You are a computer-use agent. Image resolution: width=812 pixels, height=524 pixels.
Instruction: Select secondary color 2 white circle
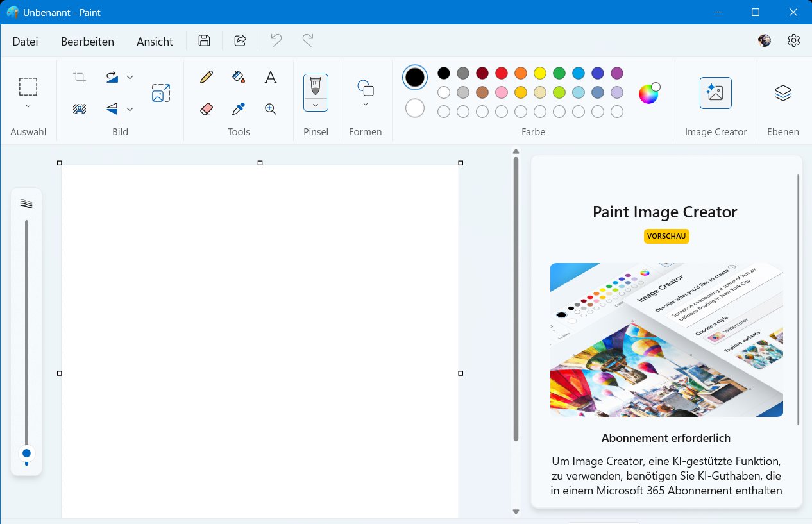(x=415, y=108)
